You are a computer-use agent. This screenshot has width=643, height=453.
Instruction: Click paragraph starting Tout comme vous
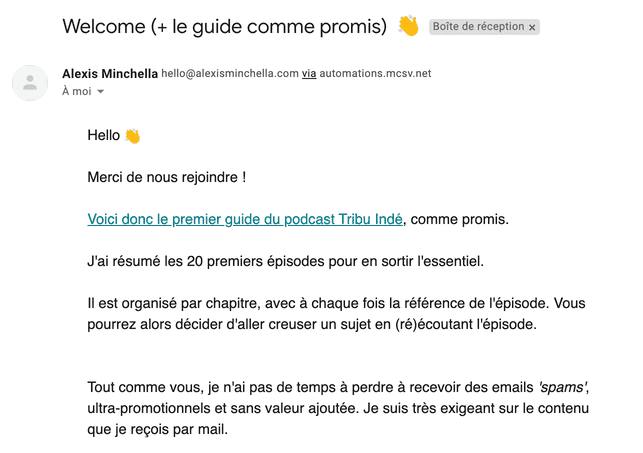click(338, 408)
